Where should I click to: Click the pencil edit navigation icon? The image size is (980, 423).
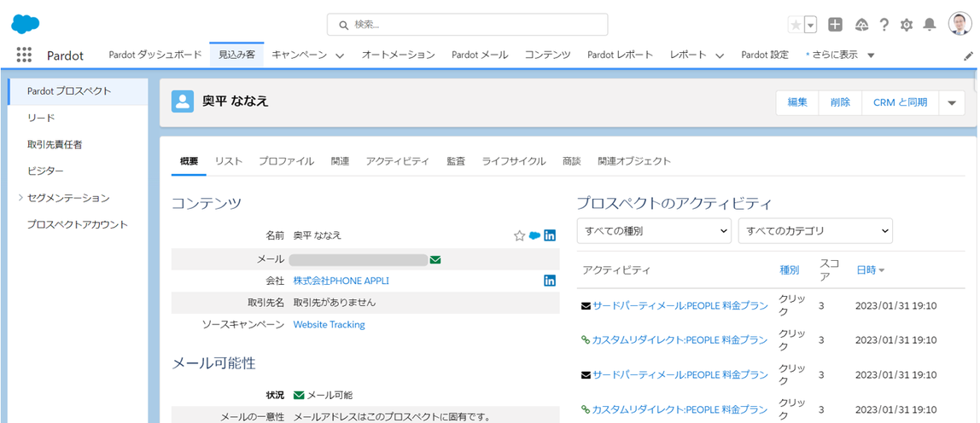click(x=968, y=55)
